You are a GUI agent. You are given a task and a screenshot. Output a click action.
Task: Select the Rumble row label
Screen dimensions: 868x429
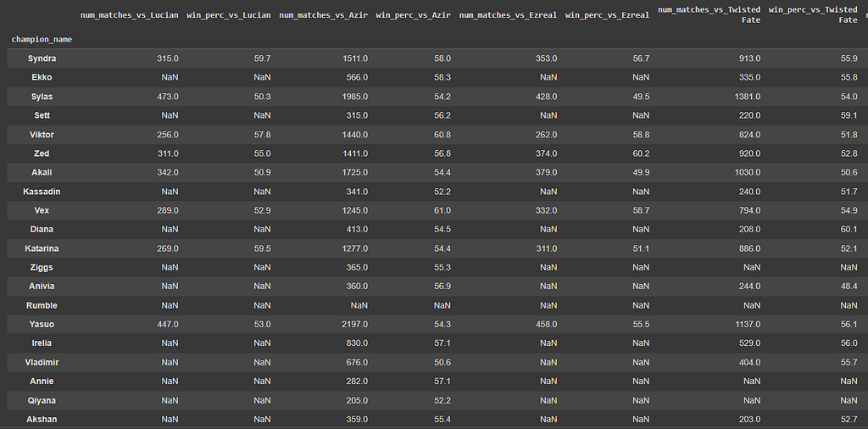coord(42,306)
